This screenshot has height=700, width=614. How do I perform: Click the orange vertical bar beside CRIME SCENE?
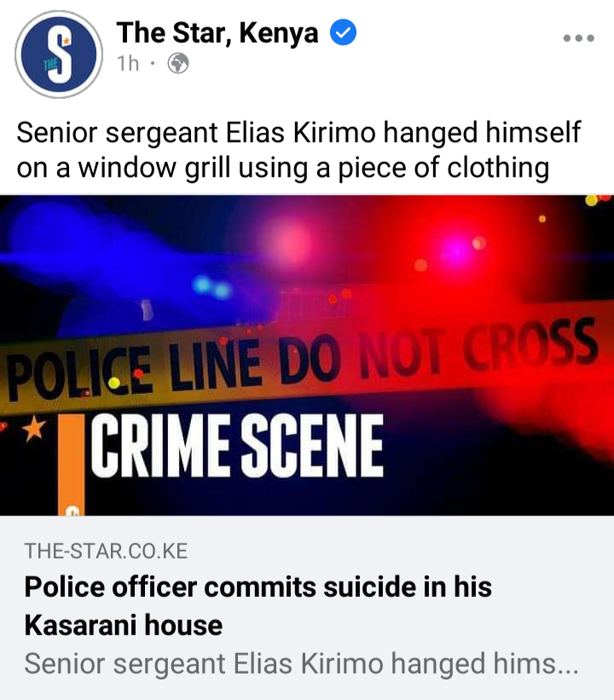(x=72, y=465)
